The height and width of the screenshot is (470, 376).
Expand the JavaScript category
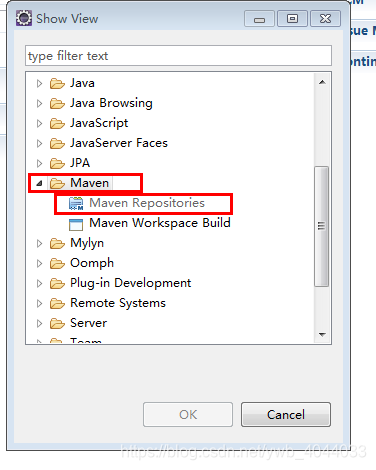point(39,123)
